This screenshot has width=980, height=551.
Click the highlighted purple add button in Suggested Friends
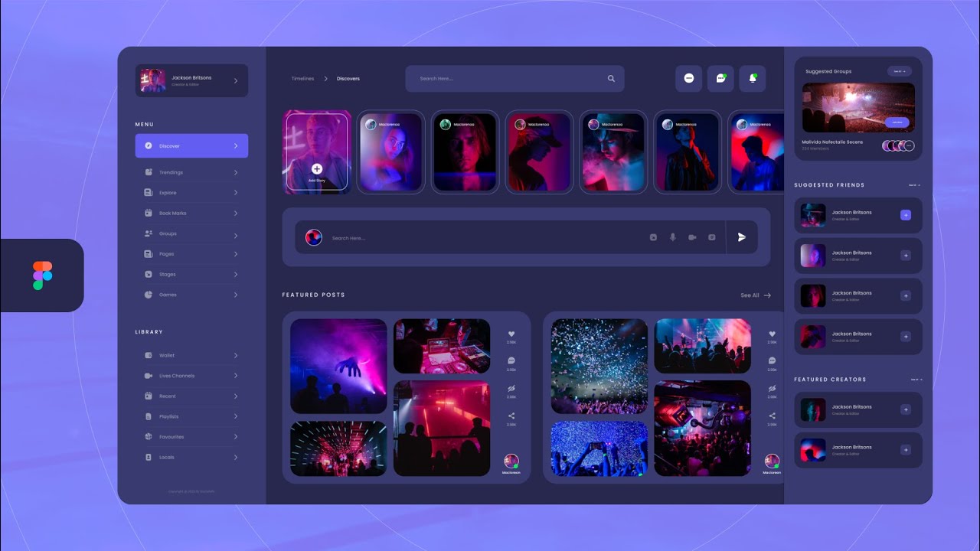[x=906, y=216]
